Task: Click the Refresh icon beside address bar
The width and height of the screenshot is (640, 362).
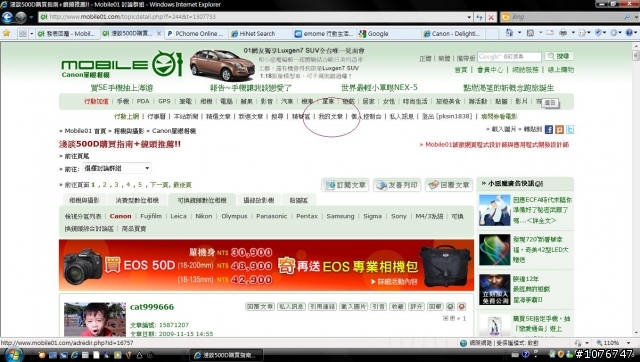Action: click(x=480, y=17)
